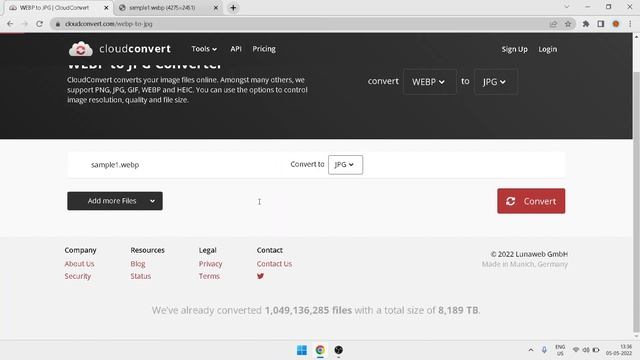Screen dimensions: 640x360
Task: Open the Windows Start menu
Action: [302, 350]
